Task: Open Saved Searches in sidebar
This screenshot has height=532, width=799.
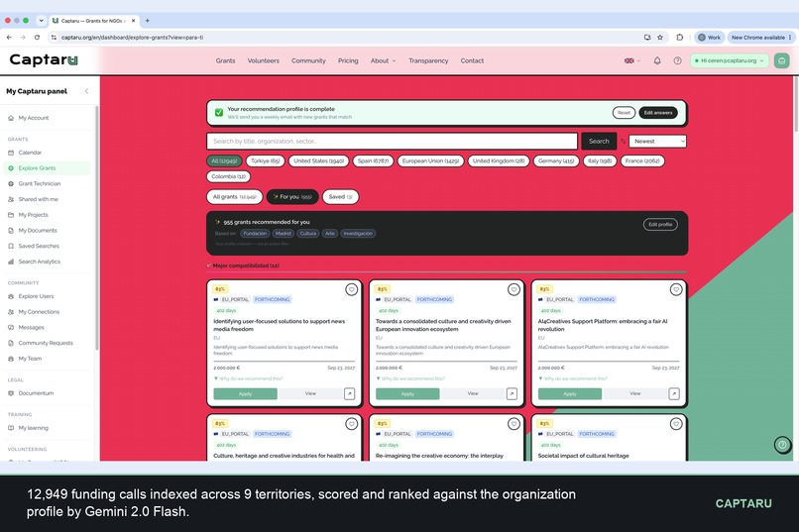Action: point(47,246)
